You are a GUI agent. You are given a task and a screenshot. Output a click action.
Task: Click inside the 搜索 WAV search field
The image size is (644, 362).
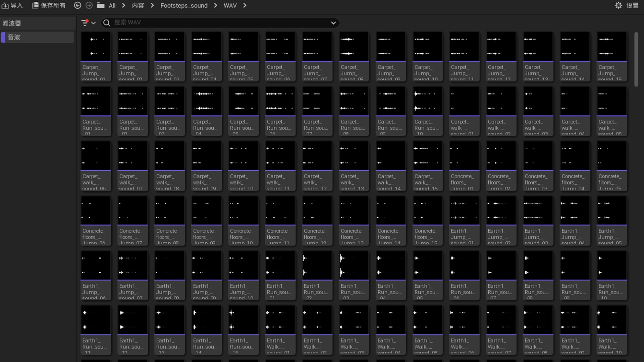[x=201, y=23]
